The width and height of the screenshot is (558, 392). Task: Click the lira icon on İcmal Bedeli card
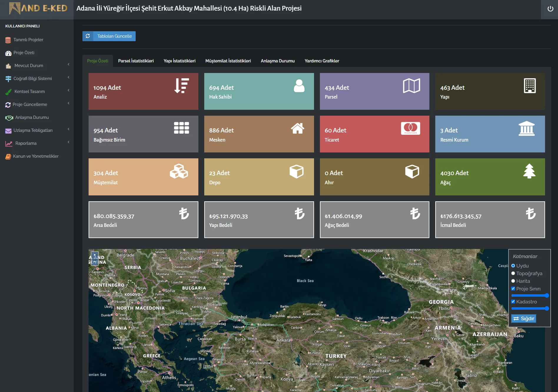(531, 213)
